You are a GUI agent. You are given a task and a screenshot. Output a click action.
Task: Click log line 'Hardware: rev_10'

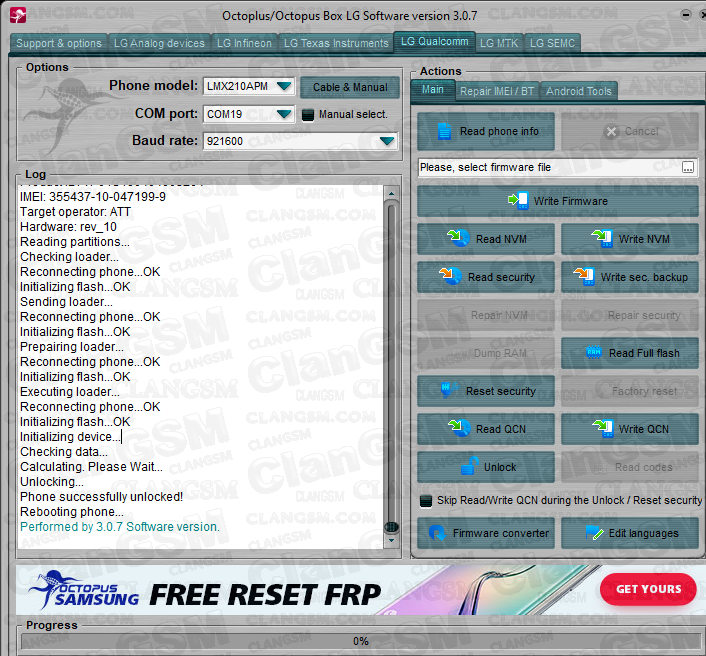click(68, 227)
